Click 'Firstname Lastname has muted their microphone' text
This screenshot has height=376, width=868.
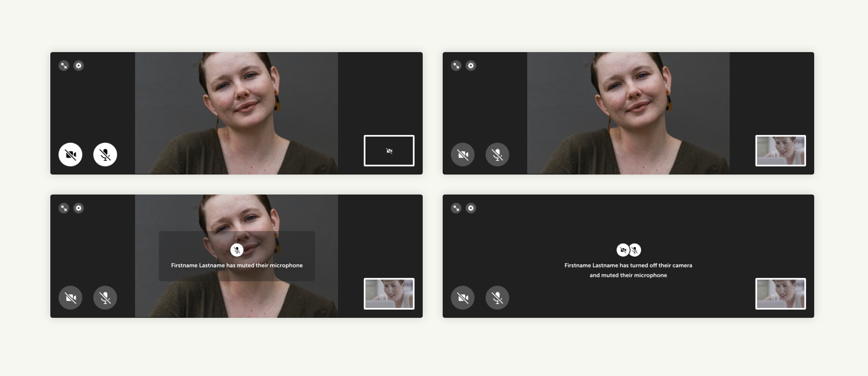pos(237,265)
